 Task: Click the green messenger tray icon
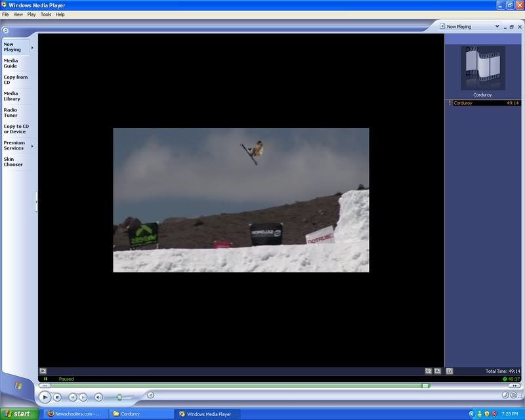pyautogui.click(x=480, y=414)
